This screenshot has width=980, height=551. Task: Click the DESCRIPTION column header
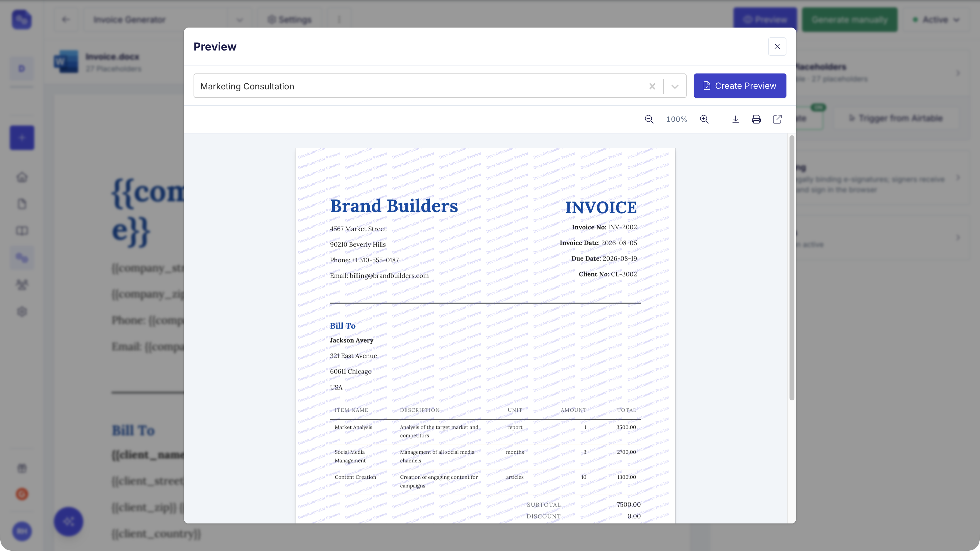[x=420, y=410]
